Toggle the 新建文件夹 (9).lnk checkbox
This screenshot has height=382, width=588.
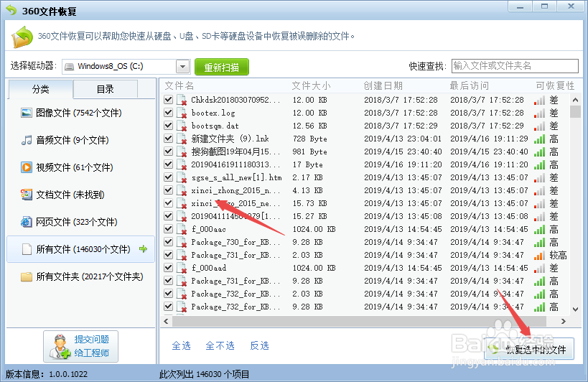click(169, 139)
